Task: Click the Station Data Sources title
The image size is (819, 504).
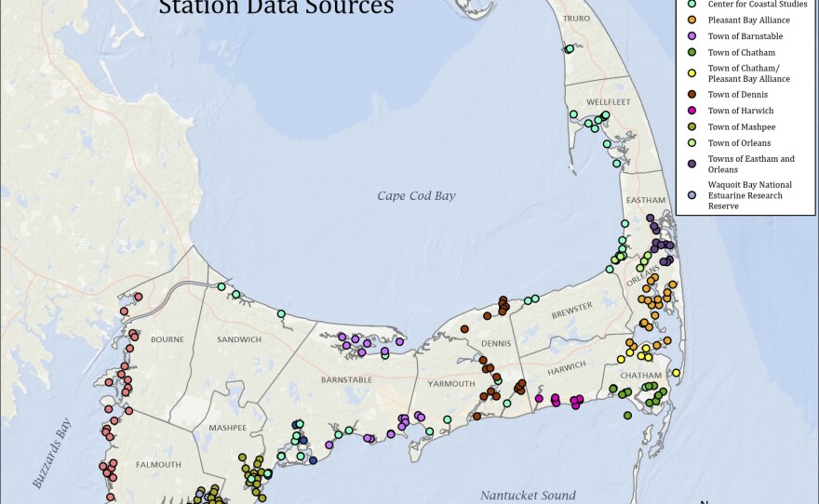Action: click(x=276, y=8)
